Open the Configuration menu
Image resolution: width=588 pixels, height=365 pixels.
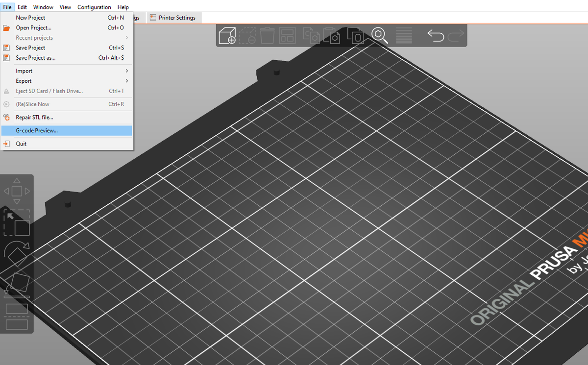[94, 7]
